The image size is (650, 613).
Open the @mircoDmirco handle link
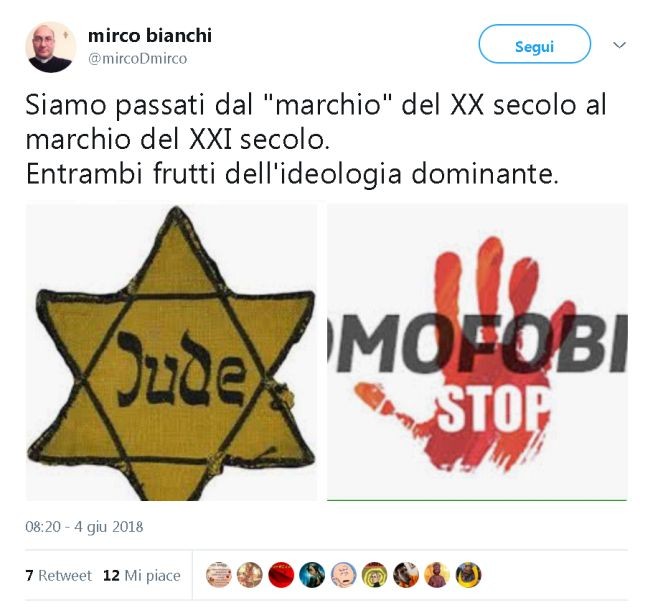tap(137, 58)
